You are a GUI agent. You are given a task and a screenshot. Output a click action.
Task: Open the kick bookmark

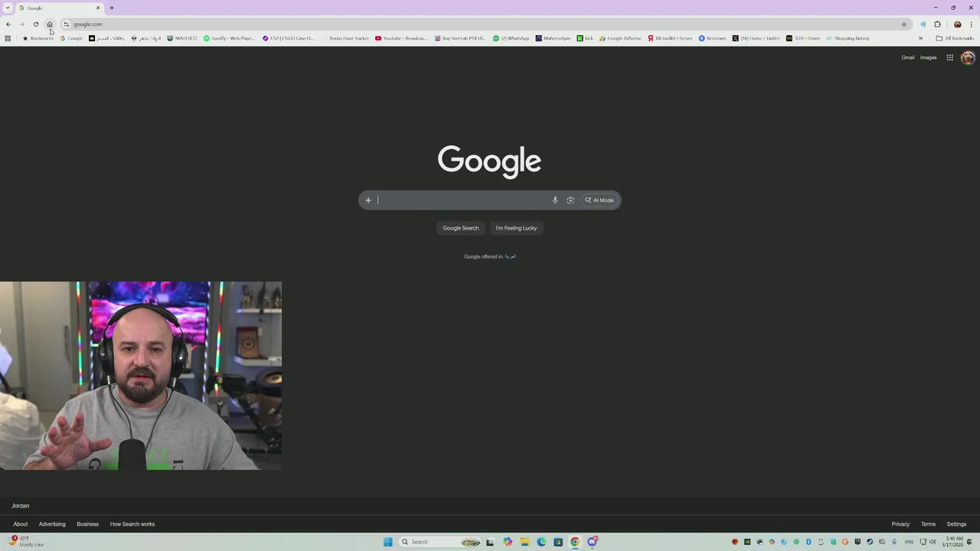(x=585, y=38)
